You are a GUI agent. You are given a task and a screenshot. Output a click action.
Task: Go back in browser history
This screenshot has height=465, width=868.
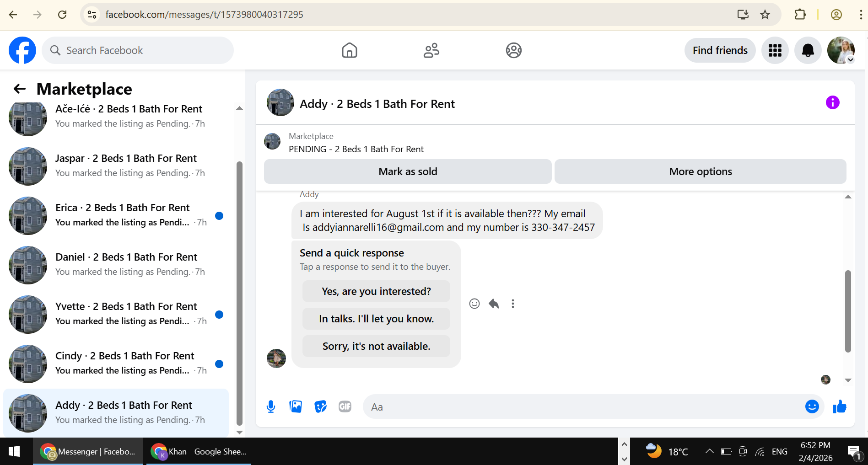(x=13, y=15)
